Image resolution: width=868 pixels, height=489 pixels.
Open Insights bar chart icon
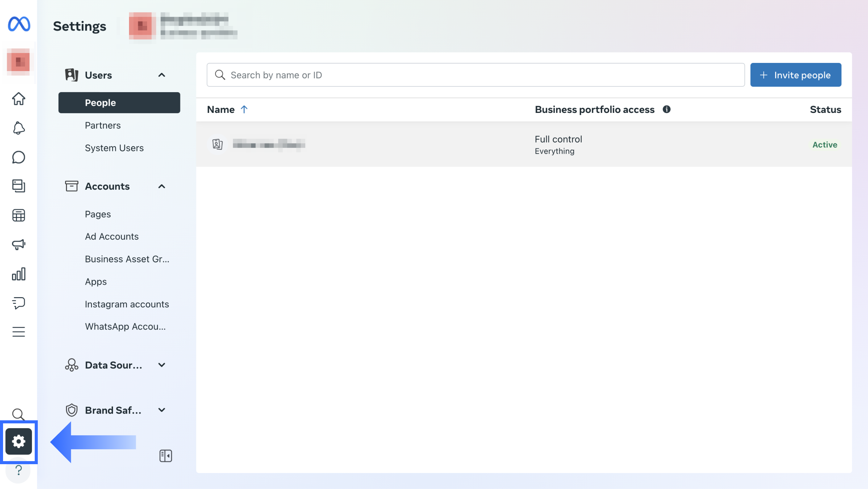coord(19,274)
